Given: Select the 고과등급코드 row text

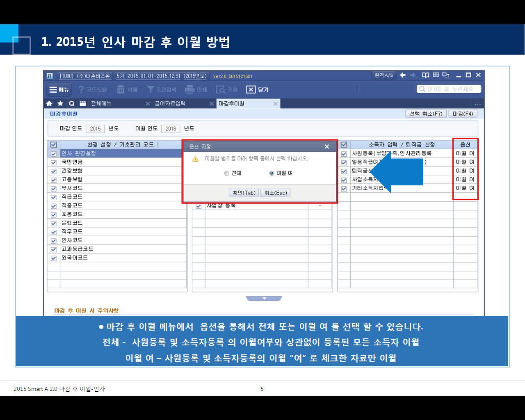Looking at the screenshot, I should 78,249.
